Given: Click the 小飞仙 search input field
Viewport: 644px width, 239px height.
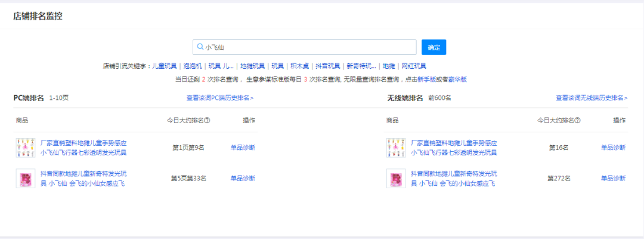Looking at the screenshot, I should (x=307, y=47).
